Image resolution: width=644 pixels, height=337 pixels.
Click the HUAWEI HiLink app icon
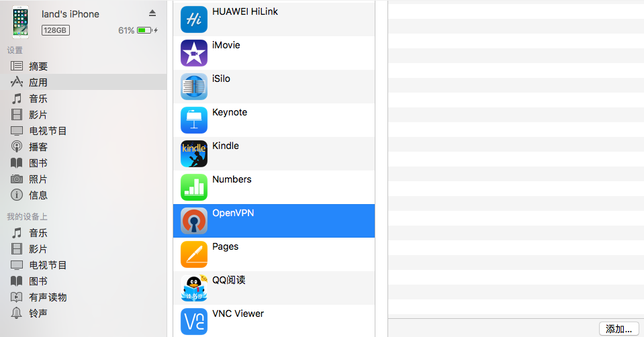[x=194, y=19]
